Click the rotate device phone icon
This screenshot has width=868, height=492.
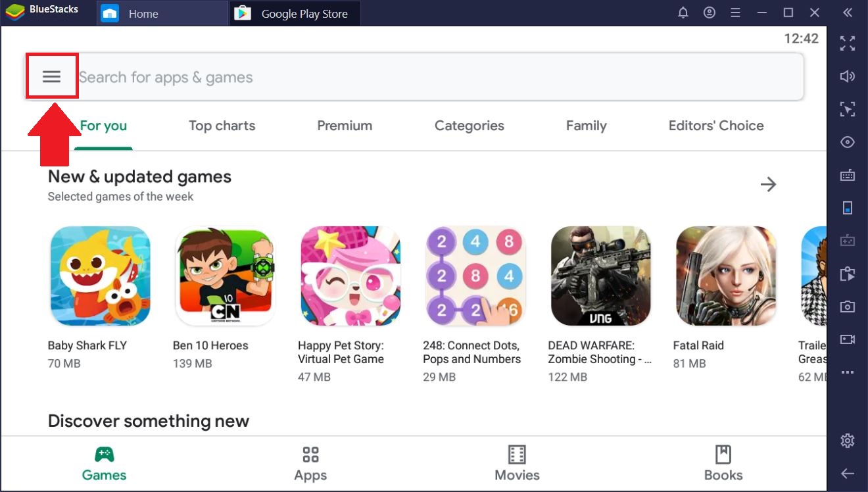(x=848, y=208)
